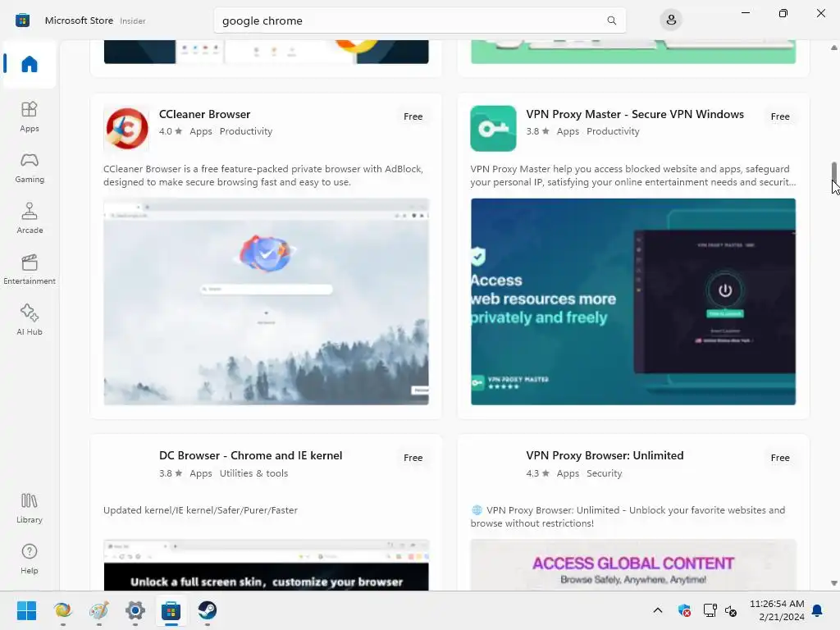The image size is (840, 630).
Task: Open VPN Proxy Master - Secure VPN Windows title
Action: [635, 114]
